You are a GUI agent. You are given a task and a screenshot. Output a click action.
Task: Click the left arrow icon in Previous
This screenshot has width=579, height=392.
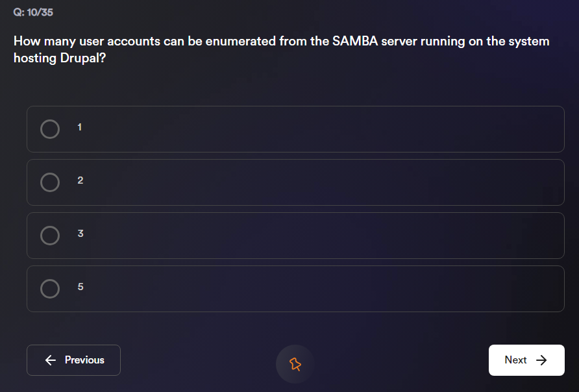tap(51, 360)
